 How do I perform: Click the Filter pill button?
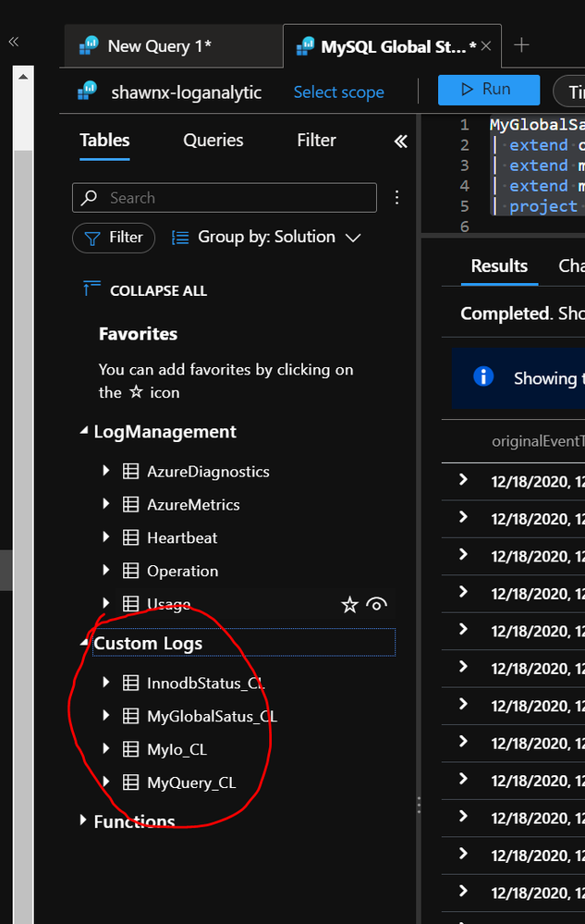tap(114, 238)
